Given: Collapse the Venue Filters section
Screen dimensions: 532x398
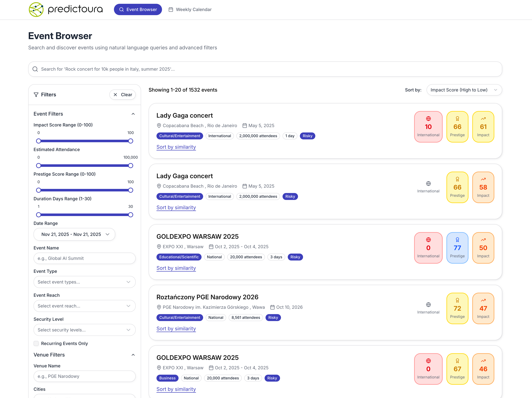Looking at the screenshot, I should click(133, 355).
